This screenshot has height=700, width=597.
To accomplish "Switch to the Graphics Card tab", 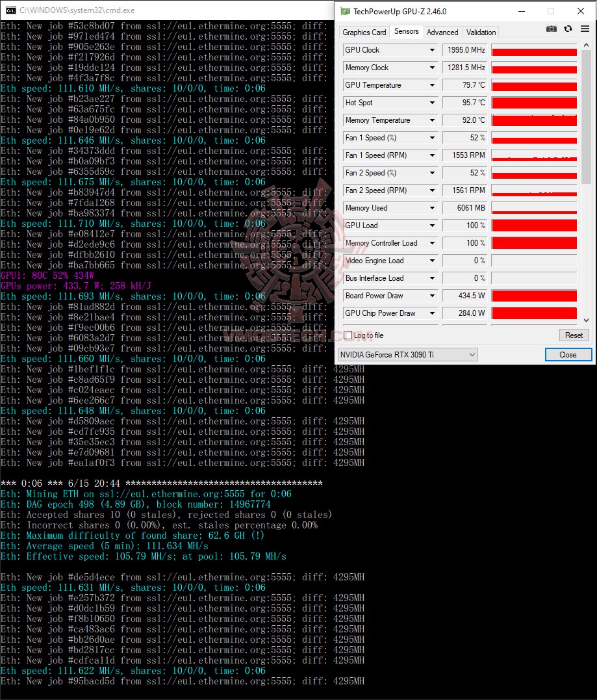I will 364,32.
